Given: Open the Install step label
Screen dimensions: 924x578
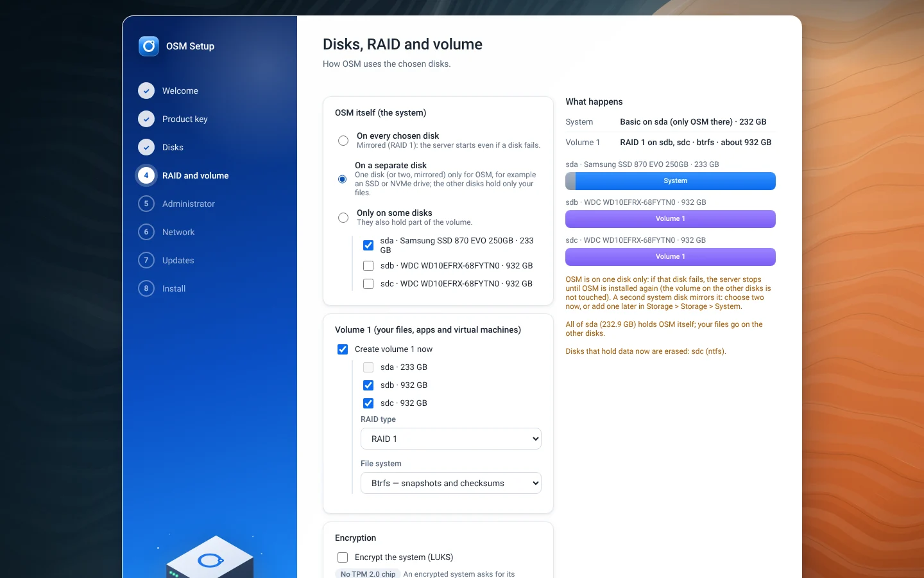Looking at the screenshot, I should 174,288.
